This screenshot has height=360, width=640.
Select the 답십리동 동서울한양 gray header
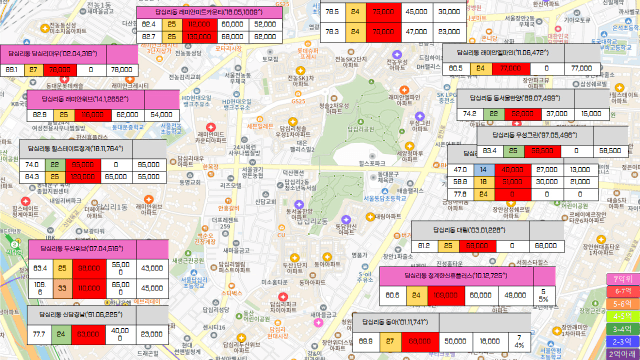click(x=515, y=98)
